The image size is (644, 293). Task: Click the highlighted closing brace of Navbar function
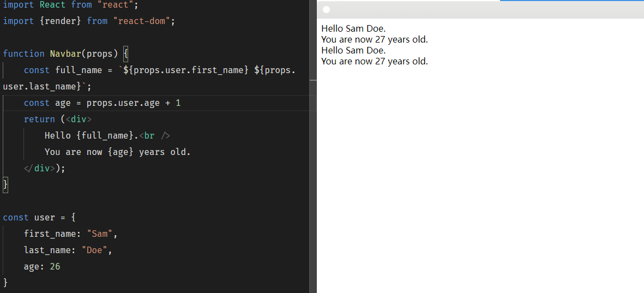[x=5, y=184]
